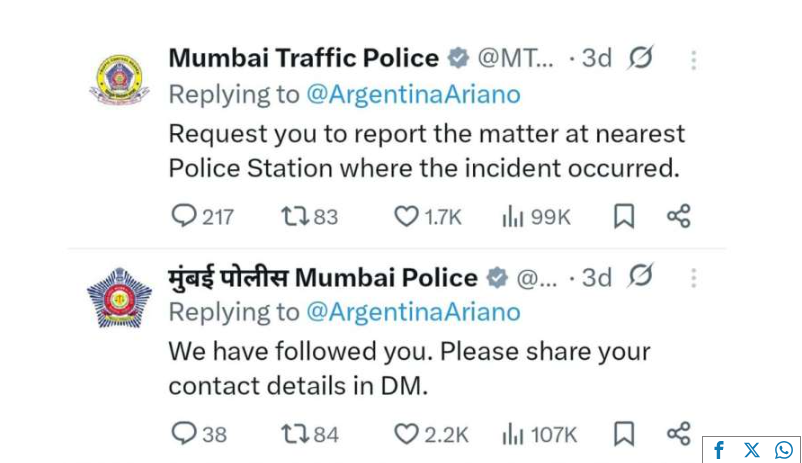
Task: View analytics of Mumbai Traffic Police tweet
Action: (514, 216)
